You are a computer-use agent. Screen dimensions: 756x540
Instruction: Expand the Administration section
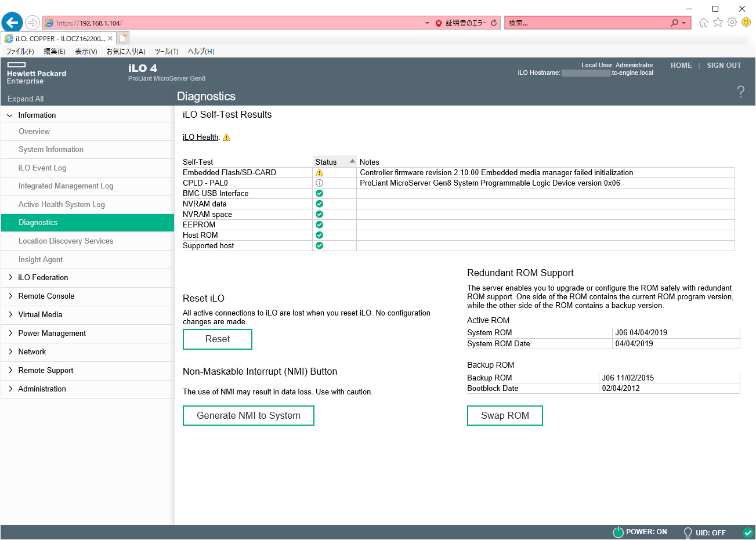click(x=10, y=389)
